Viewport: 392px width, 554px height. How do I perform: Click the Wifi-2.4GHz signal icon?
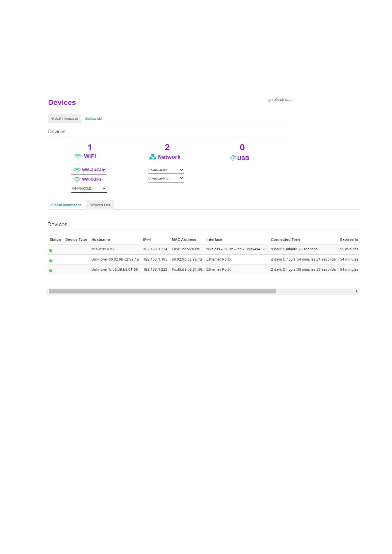coord(77,170)
